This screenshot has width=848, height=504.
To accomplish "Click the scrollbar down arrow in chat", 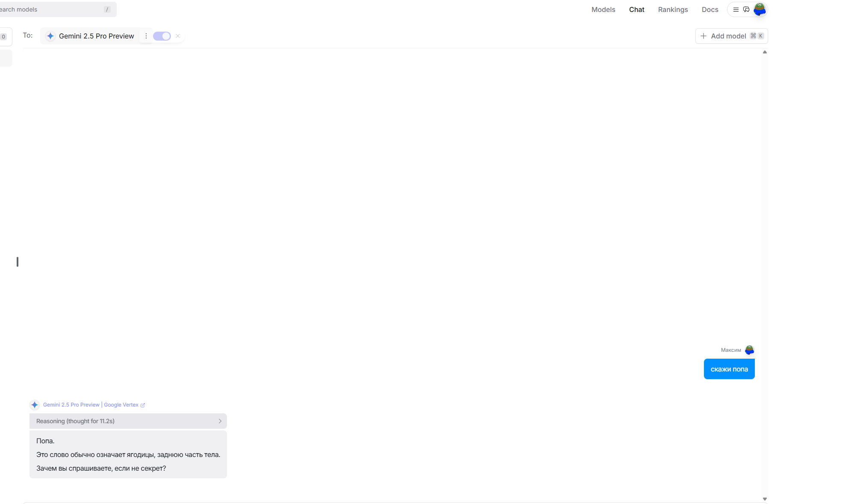I will coord(765,499).
